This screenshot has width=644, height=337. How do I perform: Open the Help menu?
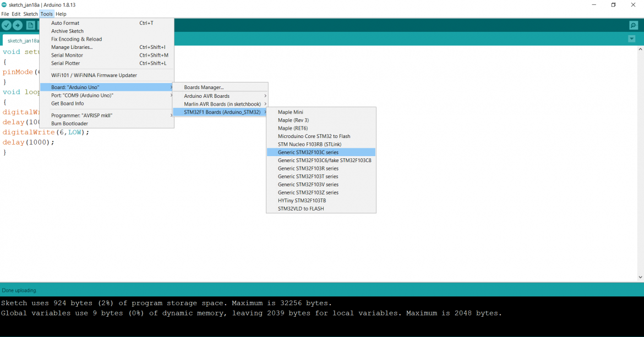[x=61, y=14]
